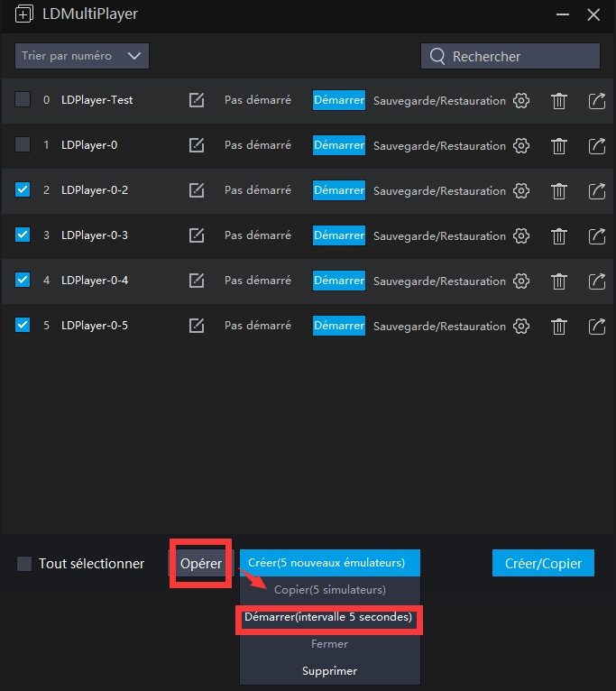616x691 pixels.
Task: Check the LDPlayer-0 checkbox
Action: (x=23, y=144)
